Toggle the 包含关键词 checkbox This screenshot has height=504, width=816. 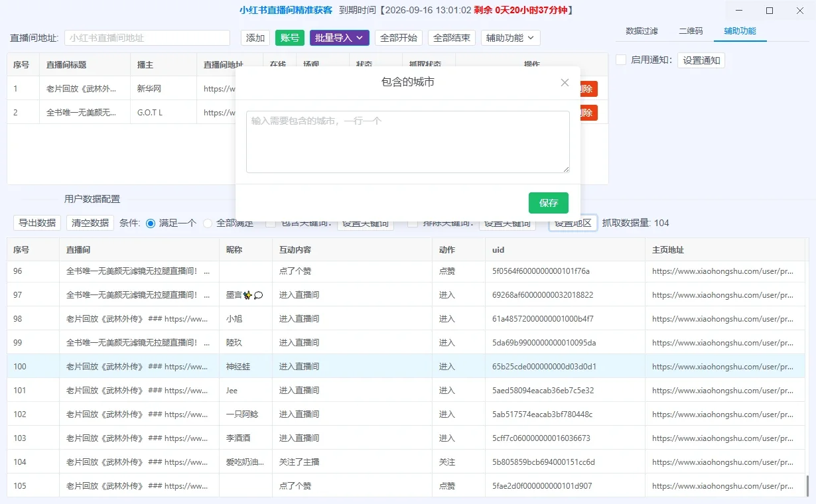click(271, 223)
